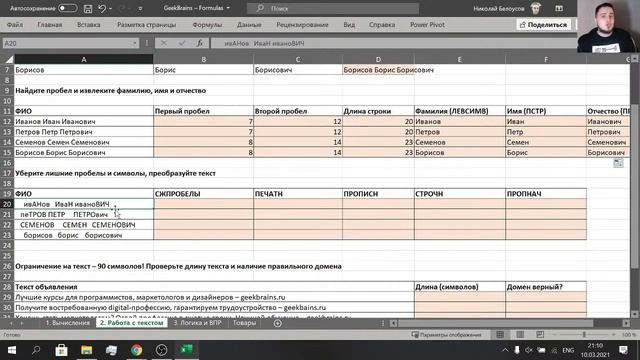The width and height of the screenshot is (640, 360).
Task: Open OBS Studio from taskbar
Action: (162, 350)
